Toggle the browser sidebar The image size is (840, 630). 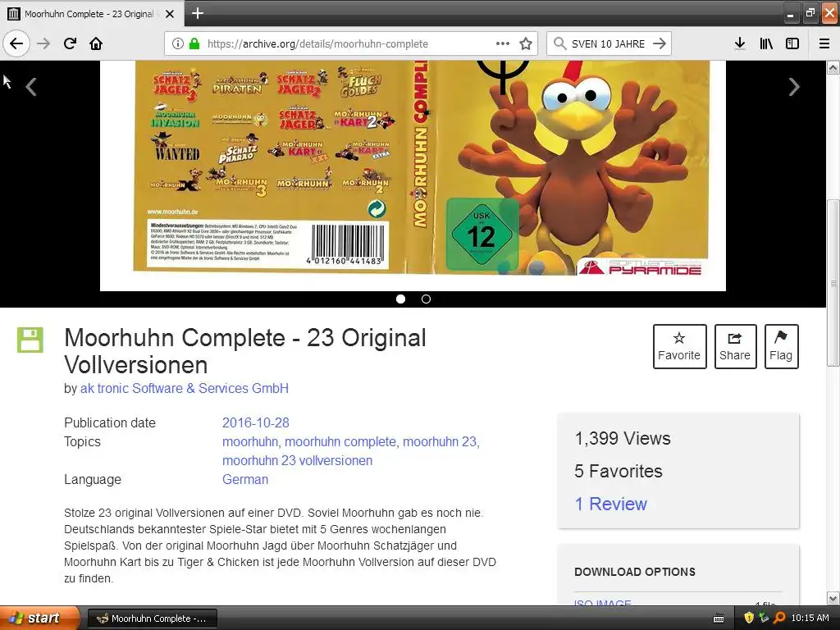[x=792, y=43]
